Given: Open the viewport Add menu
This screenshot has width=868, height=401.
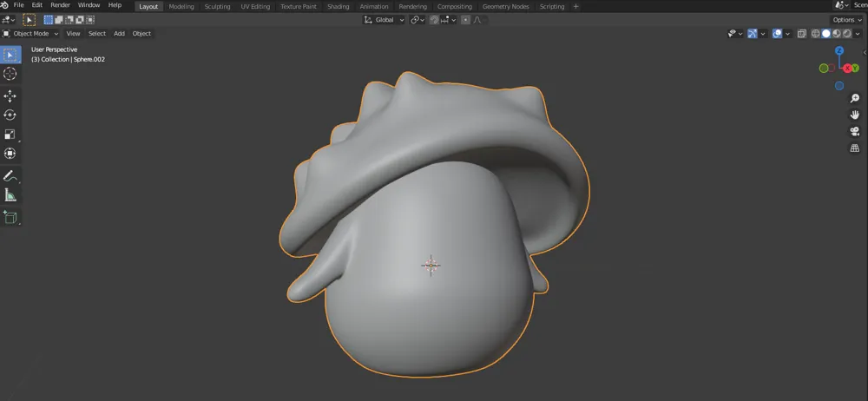Looking at the screenshot, I should click(119, 34).
